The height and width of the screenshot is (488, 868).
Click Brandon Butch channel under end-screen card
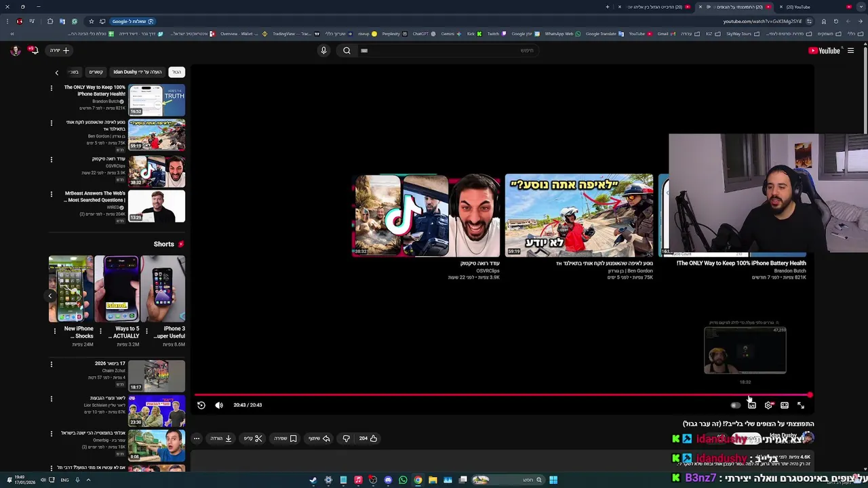(790, 270)
